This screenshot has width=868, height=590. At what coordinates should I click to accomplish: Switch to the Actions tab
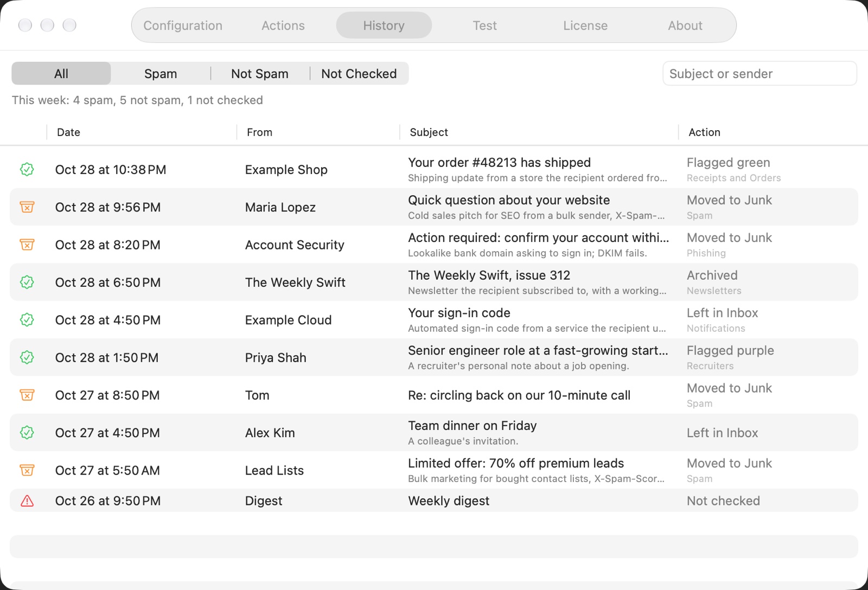click(x=283, y=25)
